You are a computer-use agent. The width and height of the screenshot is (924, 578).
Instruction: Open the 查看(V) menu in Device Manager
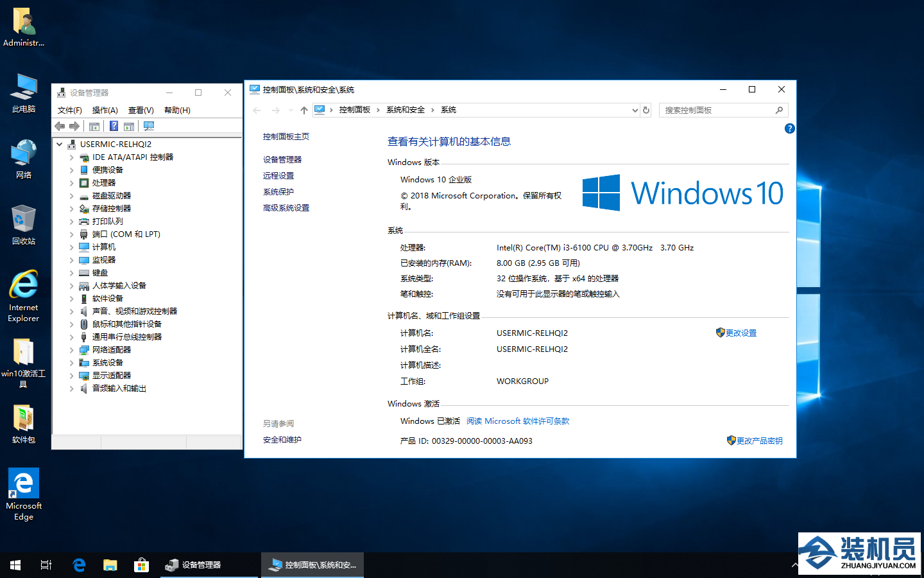(x=141, y=110)
